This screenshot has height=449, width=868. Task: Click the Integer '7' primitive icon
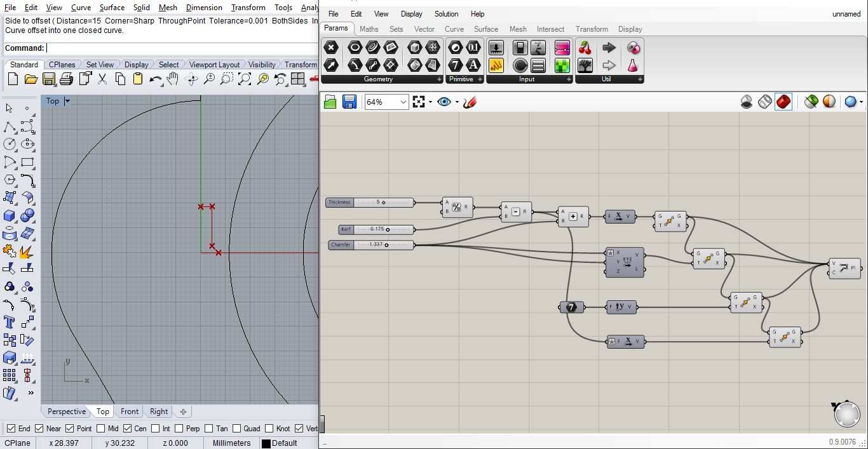[455, 65]
